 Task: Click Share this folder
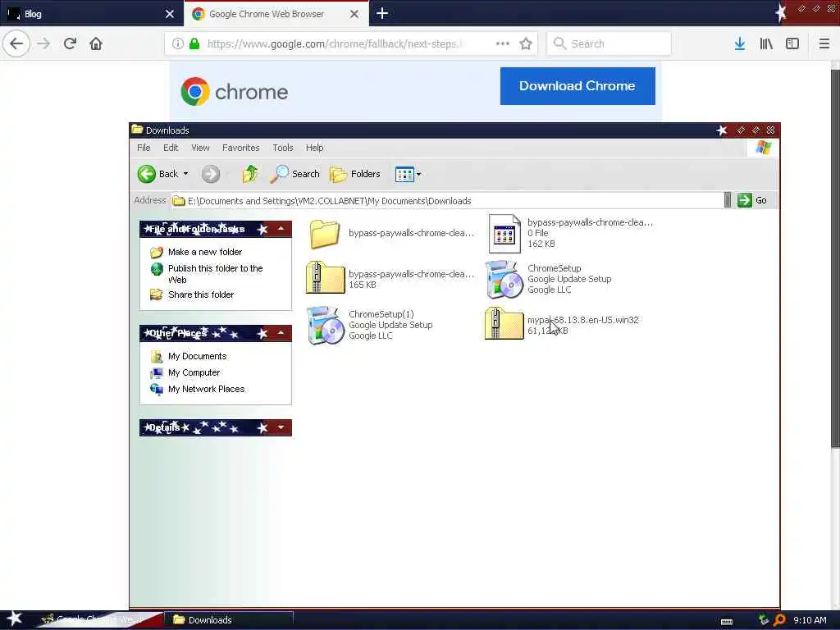tap(201, 294)
